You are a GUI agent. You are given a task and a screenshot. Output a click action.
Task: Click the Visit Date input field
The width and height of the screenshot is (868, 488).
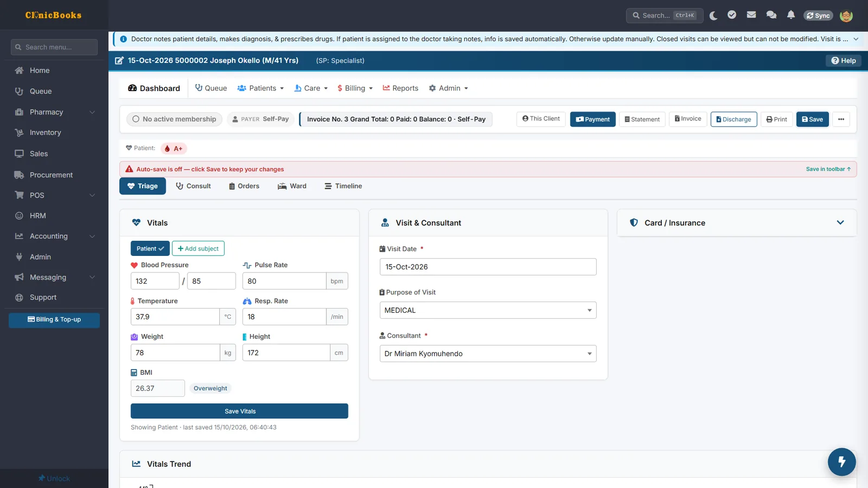click(x=488, y=267)
